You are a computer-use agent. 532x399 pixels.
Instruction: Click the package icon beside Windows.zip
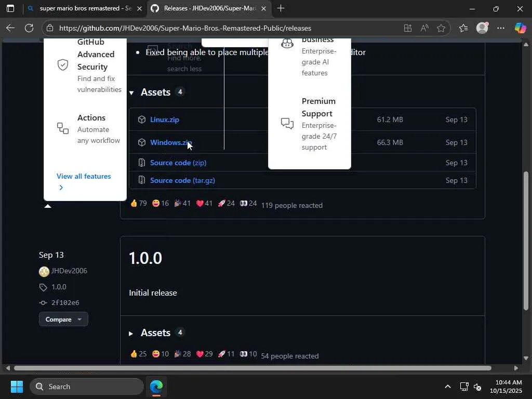pyautogui.click(x=142, y=142)
